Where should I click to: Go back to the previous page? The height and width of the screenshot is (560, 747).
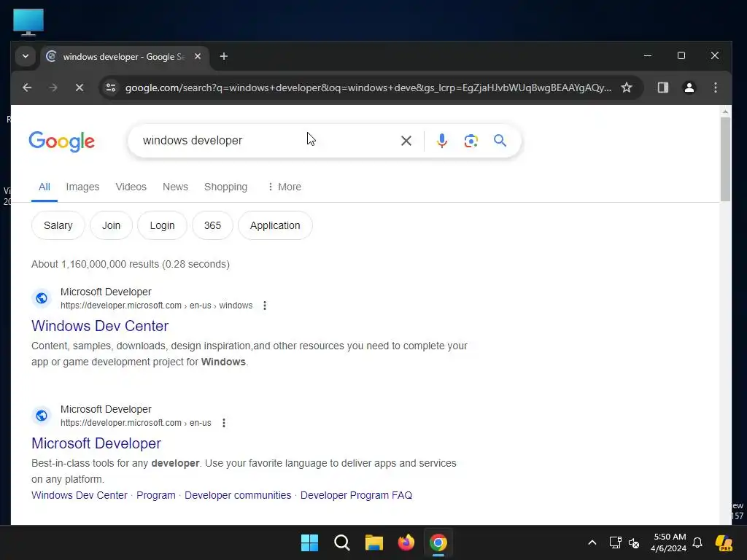coord(27,87)
